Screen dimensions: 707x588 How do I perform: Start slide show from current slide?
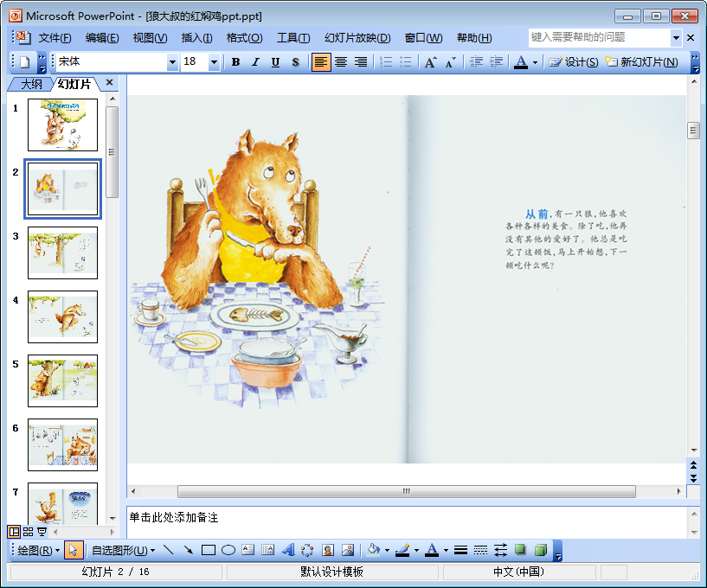(x=42, y=532)
